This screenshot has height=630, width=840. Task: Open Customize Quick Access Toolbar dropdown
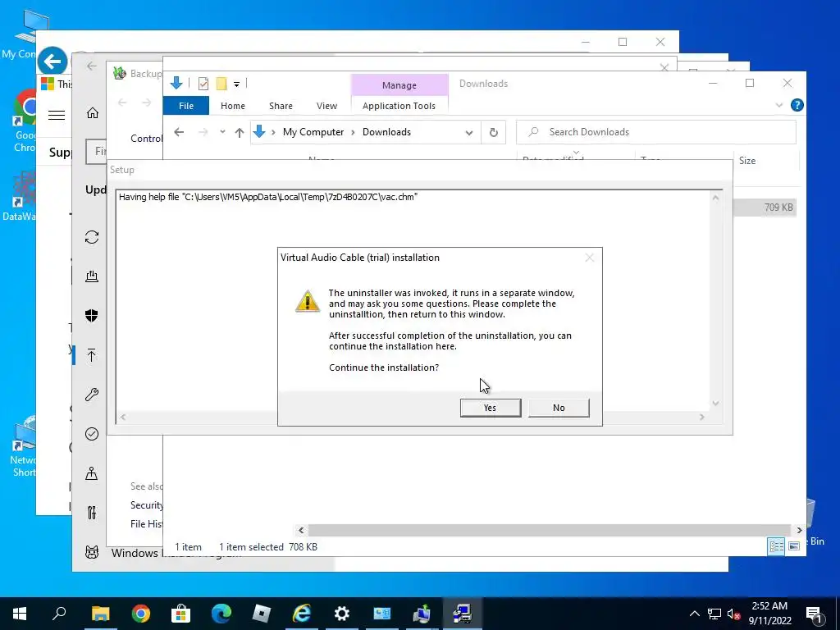(x=236, y=84)
